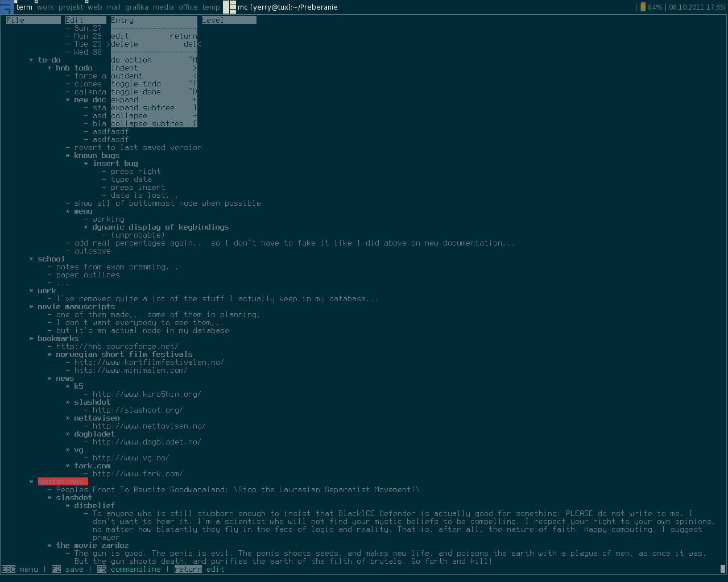
Task: Select the fark.com tree node
Action: (x=92, y=465)
